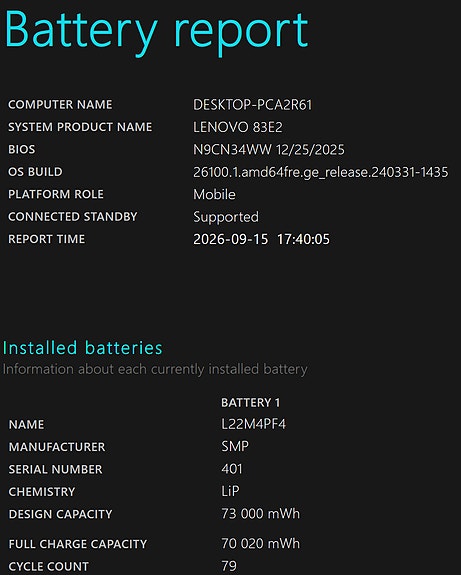Click the SYSTEM PRODUCT NAME label
The height and width of the screenshot is (575, 461).
80,127
